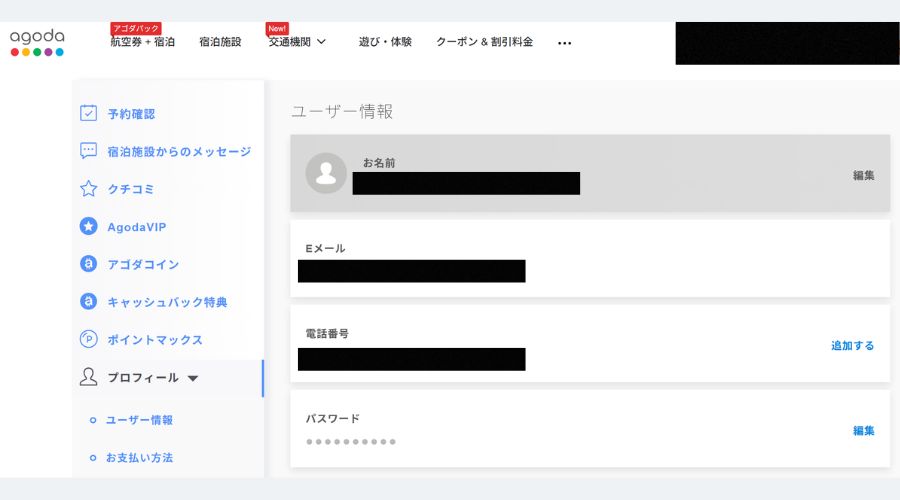Image resolution: width=900 pixels, height=500 pixels.
Task: Open キャッシュバック特典 link
Action: 167,302
